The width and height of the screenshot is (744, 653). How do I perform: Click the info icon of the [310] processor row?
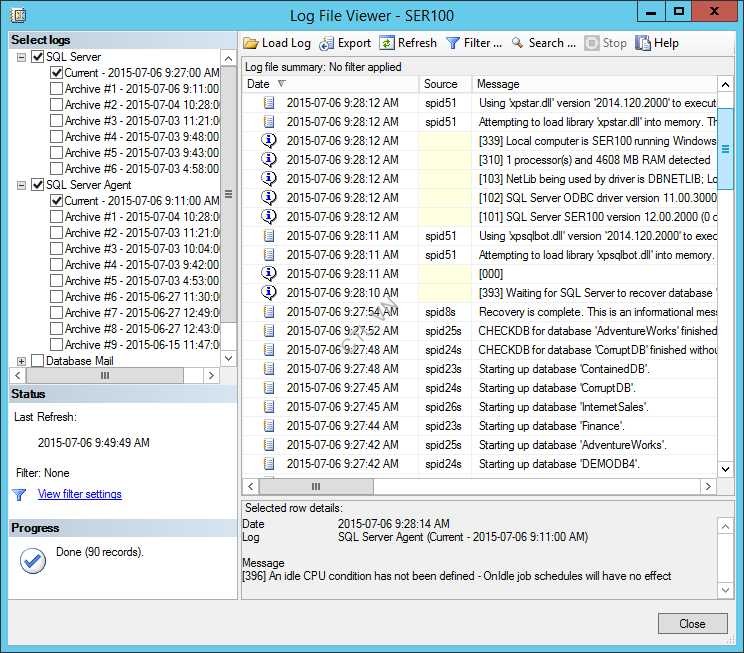[x=269, y=159]
